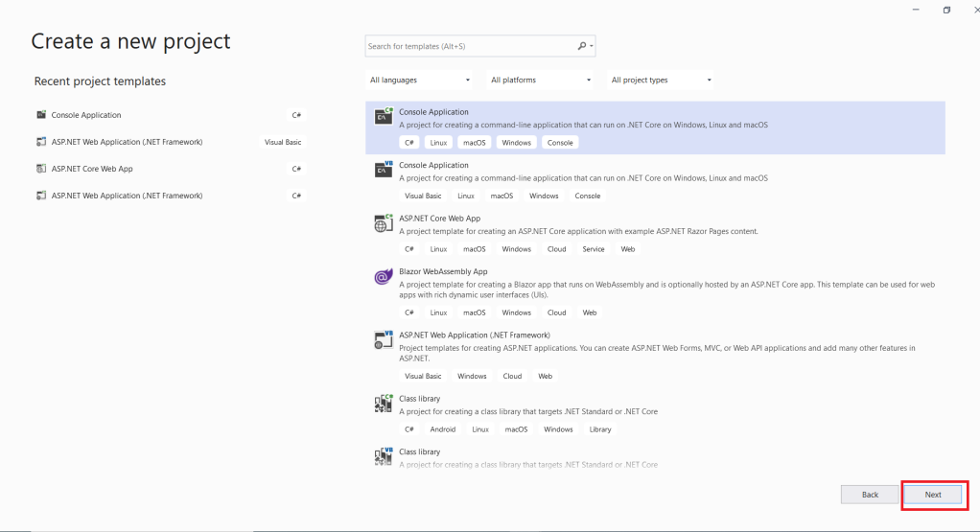Choose recent ASP.NET Web Application Visual Basic template

click(127, 142)
